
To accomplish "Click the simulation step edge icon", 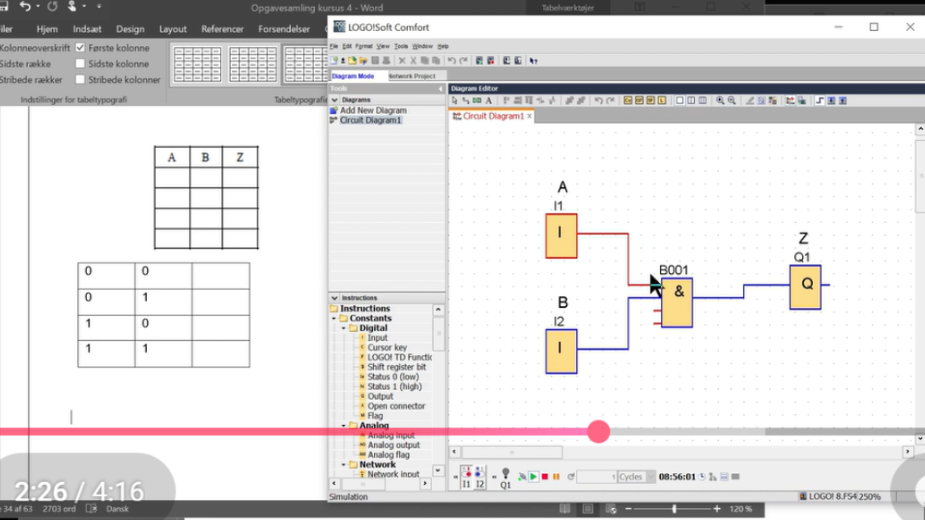I will 819,100.
